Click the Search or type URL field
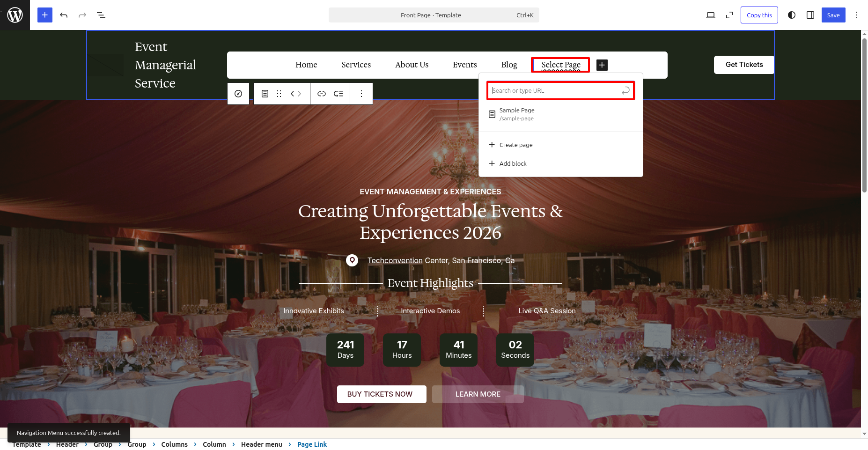The image size is (868, 450). [x=555, y=91]
